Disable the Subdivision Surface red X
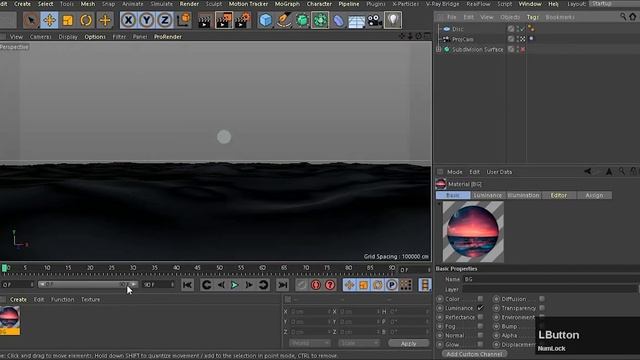This screenshot has height=360, width=640. tap(523, 49)
